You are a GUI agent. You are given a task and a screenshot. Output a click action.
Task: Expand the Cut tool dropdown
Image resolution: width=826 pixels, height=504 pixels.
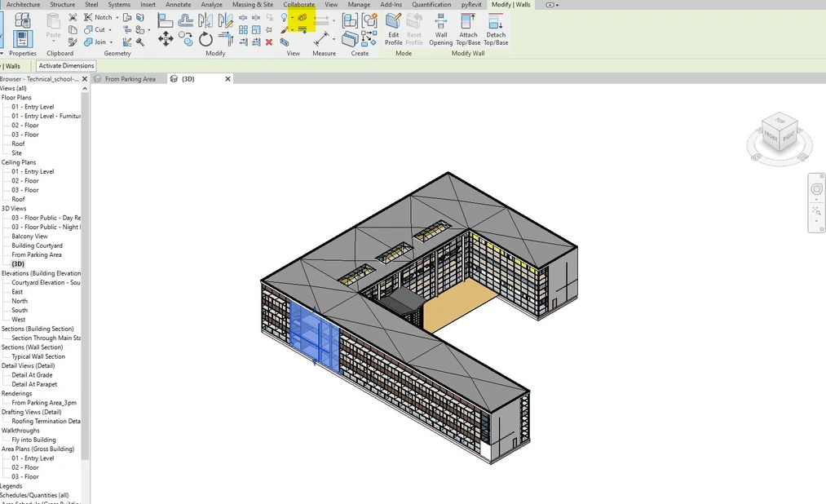coord(110,30)
